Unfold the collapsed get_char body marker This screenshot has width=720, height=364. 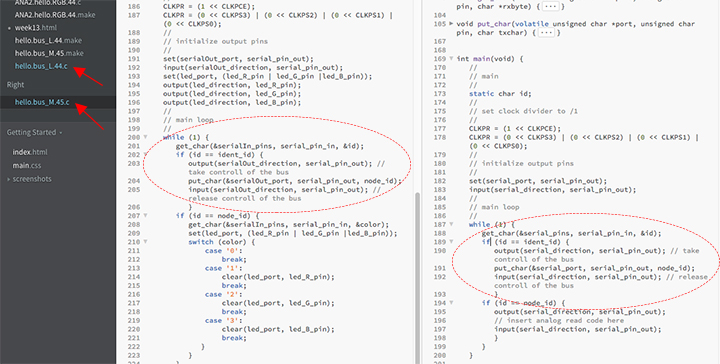[x=552, y=7]
